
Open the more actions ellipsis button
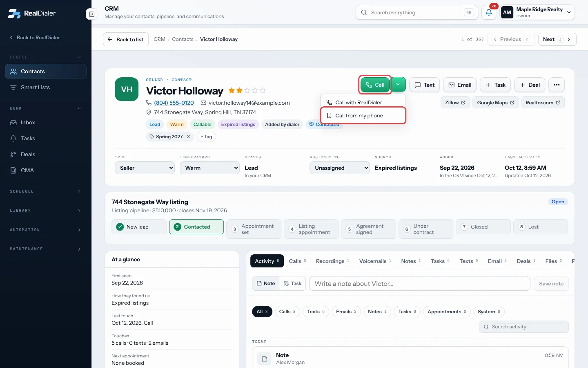(557, 85)
